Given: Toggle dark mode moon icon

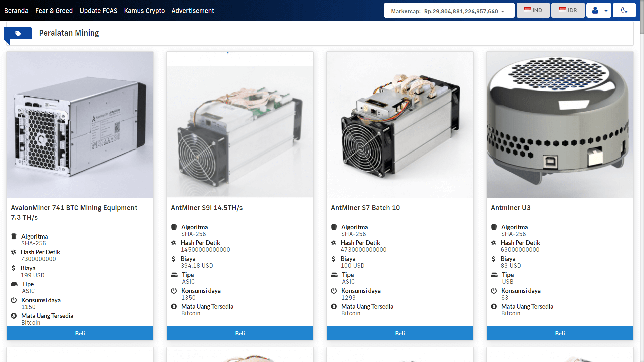Looking at the screenshot, I should click(x=624, y=10).
